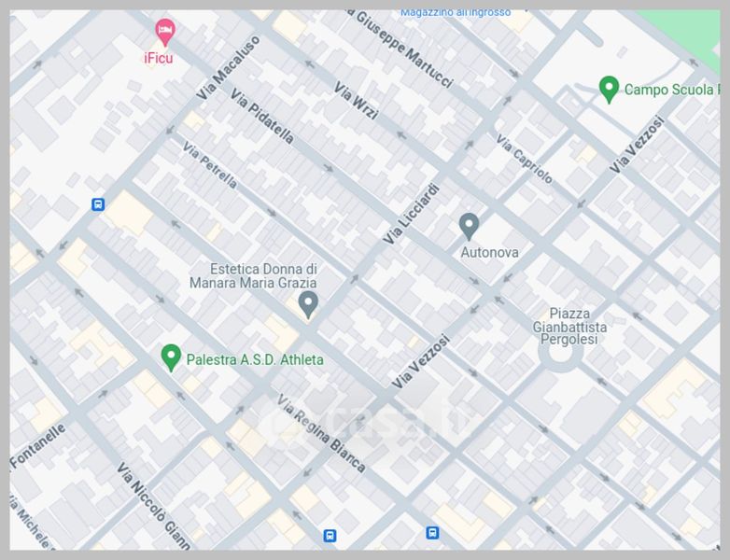Viewport: 730px width, 560px height.
Task: Click the Magazzino all'ingrosso label at top
Action: [x=456, y=13]
